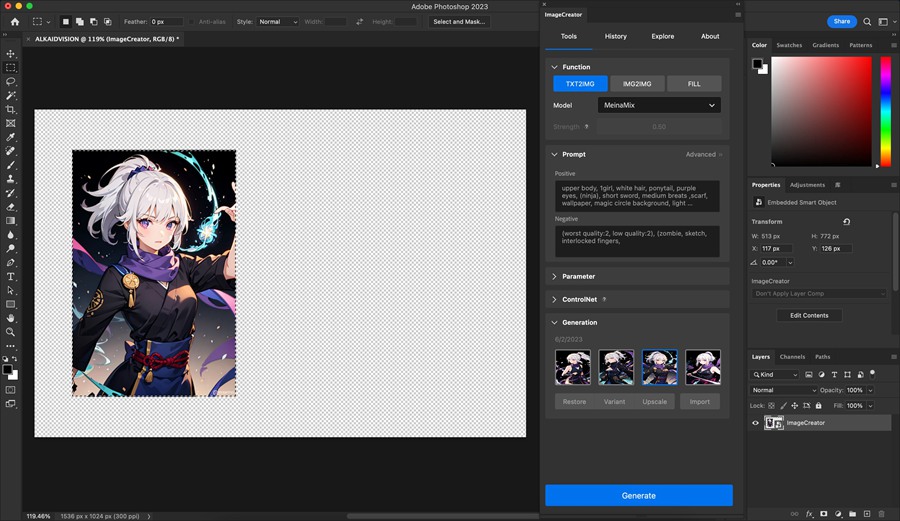This screenshot has width=900, height=521.
Task: Select the Healing Brush tool
Action: (10, 151)
